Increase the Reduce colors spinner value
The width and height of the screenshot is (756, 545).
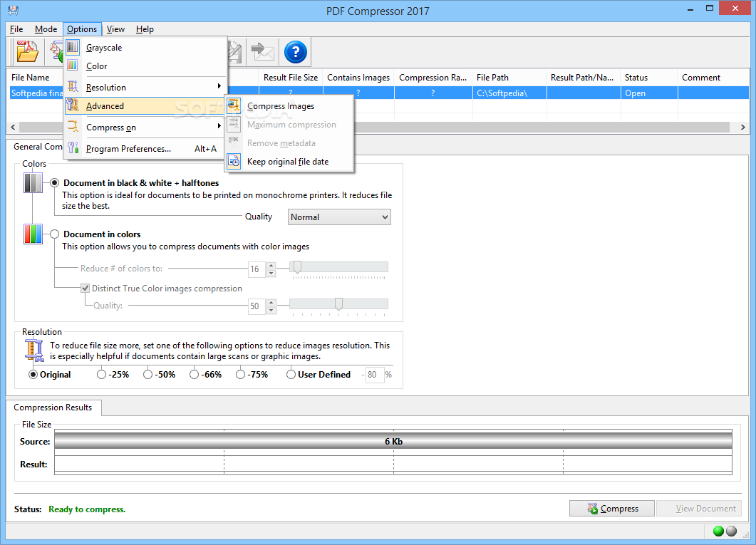tap(271, 265)
